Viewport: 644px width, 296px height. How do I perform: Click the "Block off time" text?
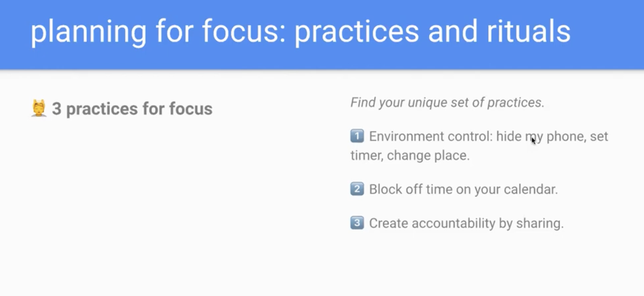411,189
